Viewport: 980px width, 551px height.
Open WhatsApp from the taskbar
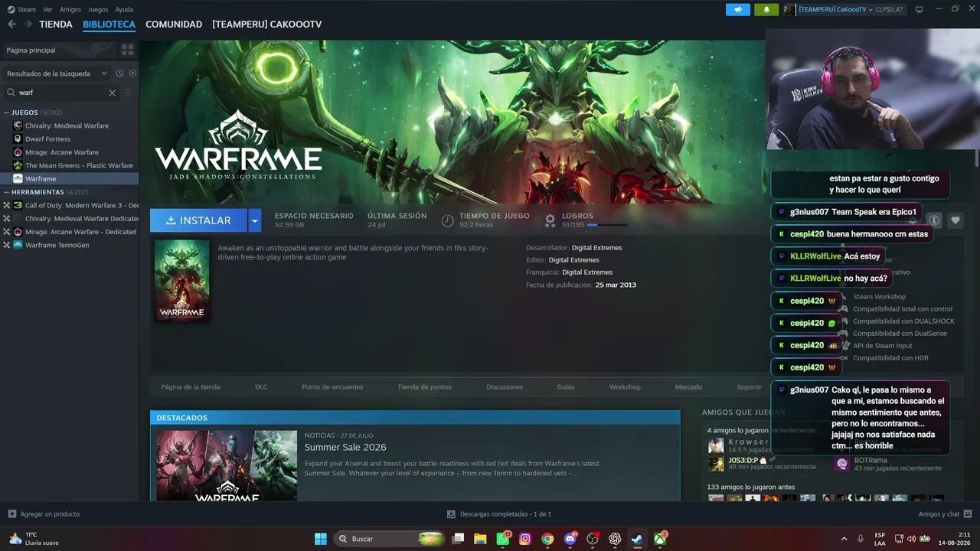pos(503,539)
